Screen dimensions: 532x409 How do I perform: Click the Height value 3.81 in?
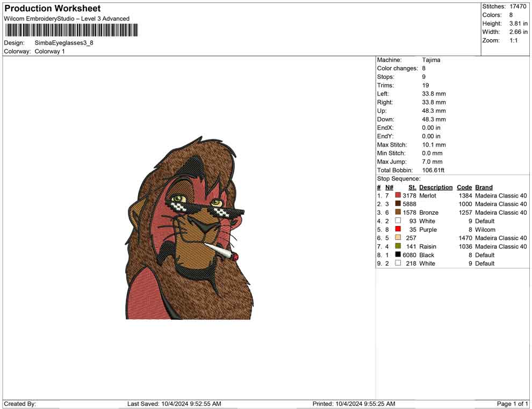518,24
